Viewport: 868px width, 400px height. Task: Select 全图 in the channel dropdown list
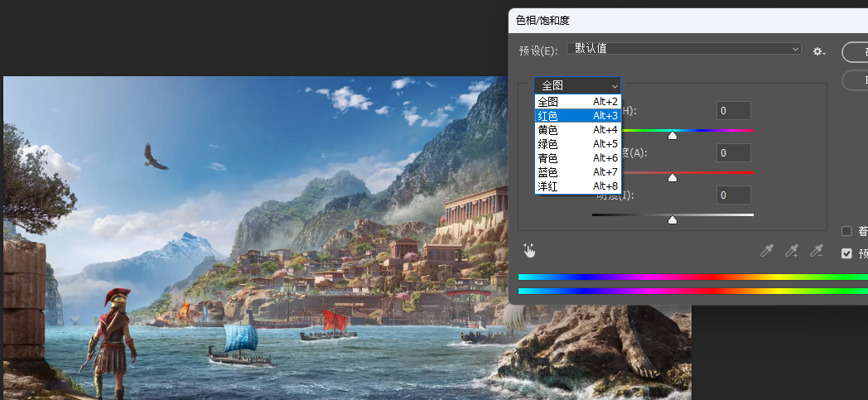click(x=578, y=102)
